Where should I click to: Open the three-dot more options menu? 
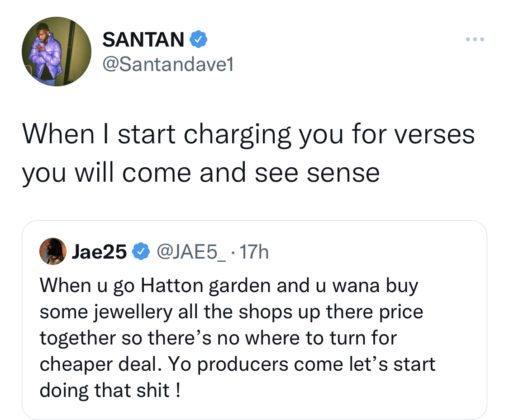click(475, 39)
